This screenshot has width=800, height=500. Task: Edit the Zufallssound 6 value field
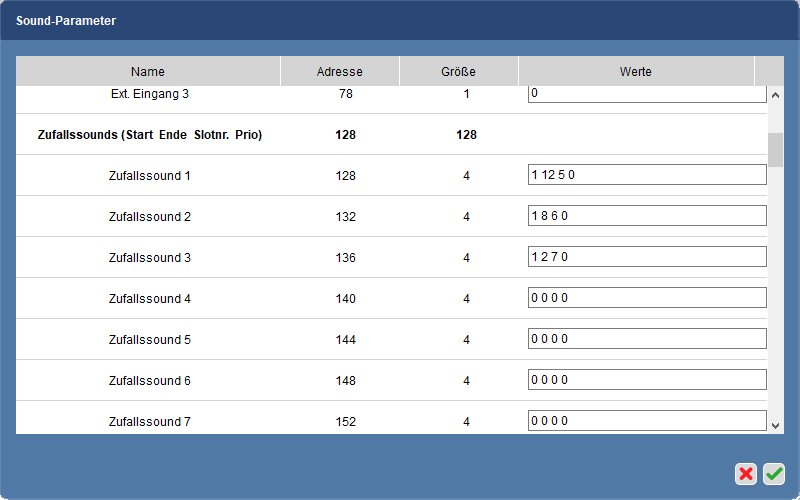[x=647, y=379]
